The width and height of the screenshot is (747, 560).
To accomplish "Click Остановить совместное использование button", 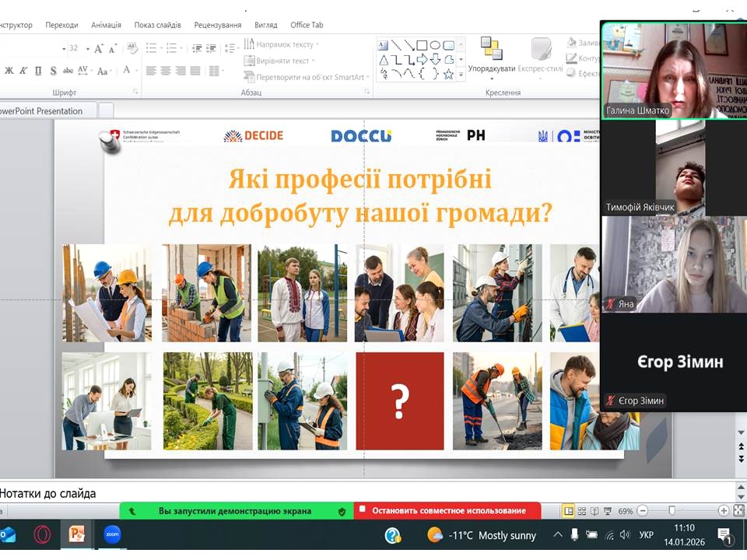I will coord(447,511).
